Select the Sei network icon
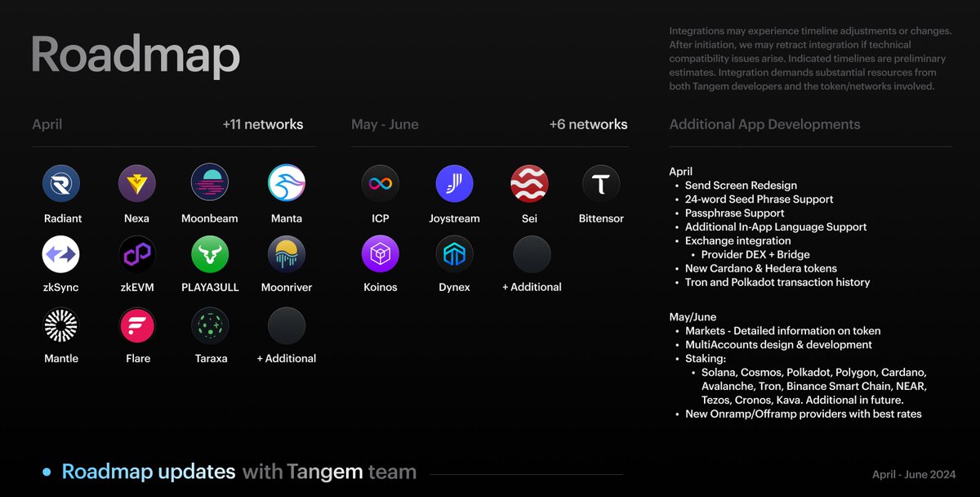 click(x=529, y=183)
